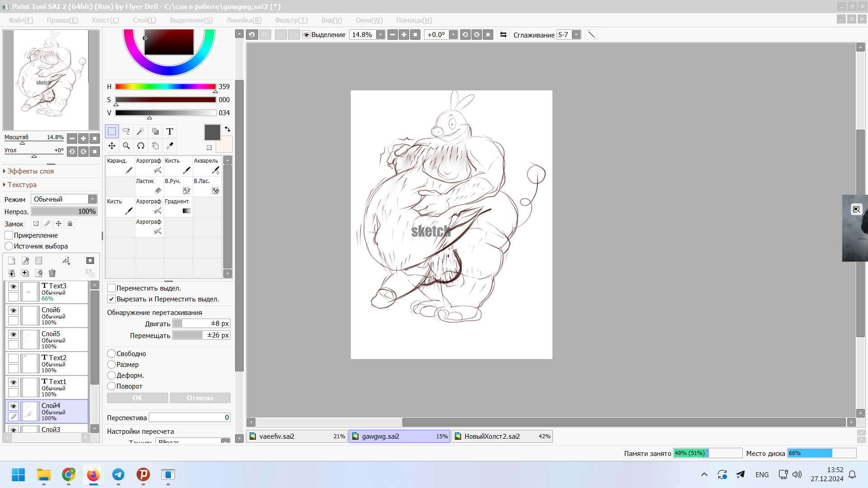Select the Text tool

[x=170, y=131]
